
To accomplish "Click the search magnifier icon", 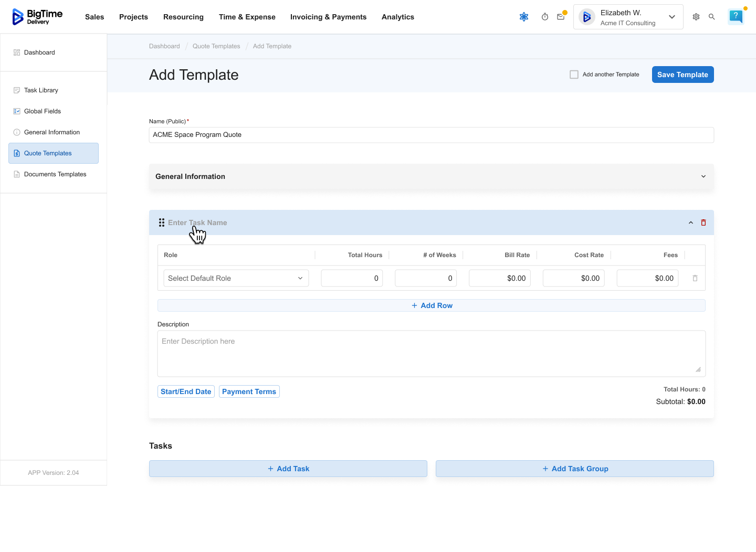I will 712,17.
